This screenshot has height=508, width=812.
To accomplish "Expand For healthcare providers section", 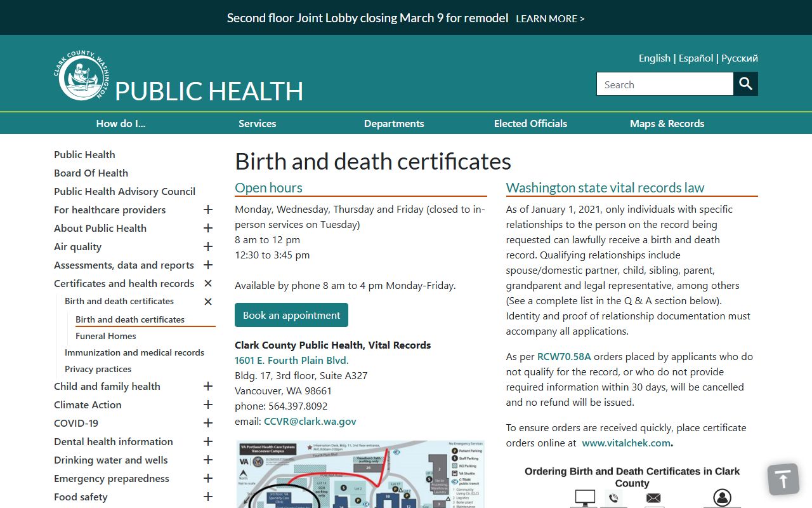I will pyautogui.click(x=207, y=210).
